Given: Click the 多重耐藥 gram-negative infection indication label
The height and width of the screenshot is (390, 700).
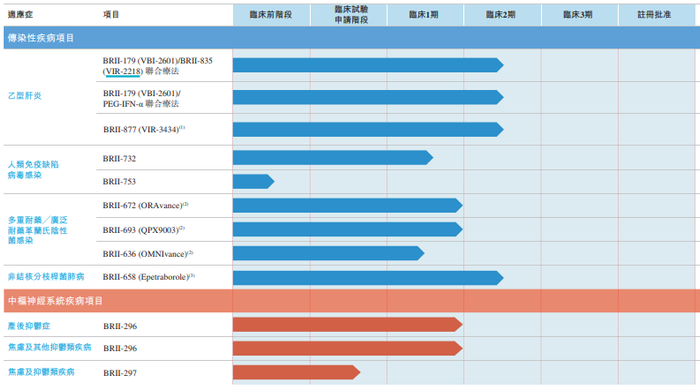Looking at the screenshot, I should pyautogui.click(x=38, y=230).
